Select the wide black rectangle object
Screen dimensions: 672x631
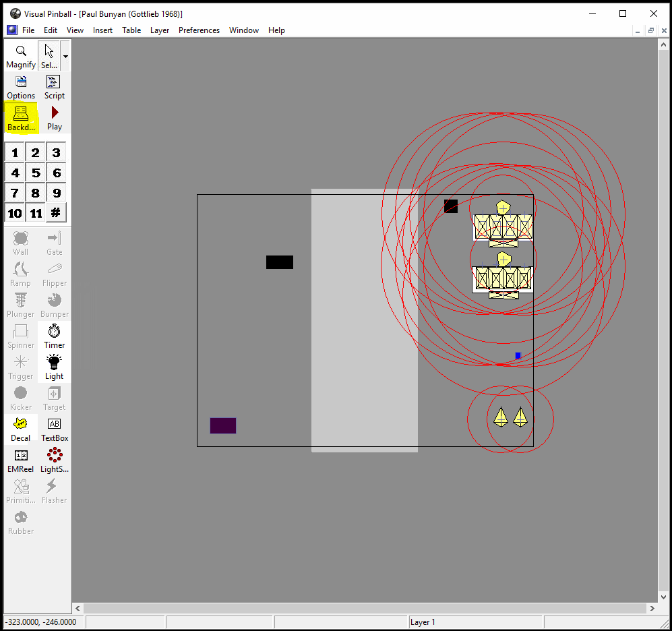280,262
